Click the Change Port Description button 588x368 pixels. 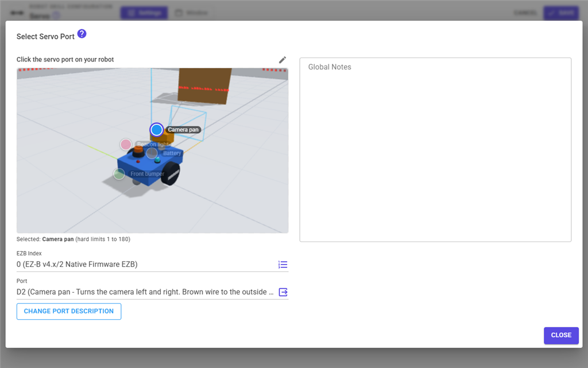point(69,311)
